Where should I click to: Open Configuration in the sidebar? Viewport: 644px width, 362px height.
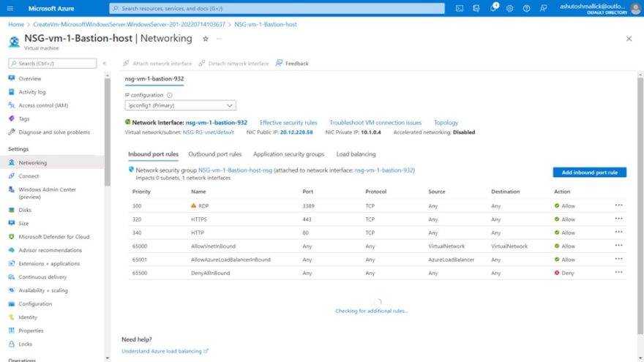(35, 303)
